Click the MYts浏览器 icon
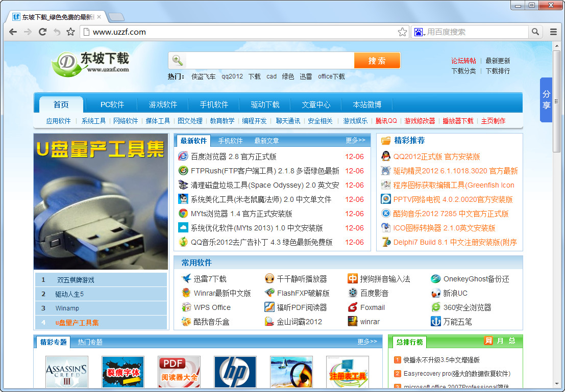Screen dimensions: 565x392 [x=183, y=214]
